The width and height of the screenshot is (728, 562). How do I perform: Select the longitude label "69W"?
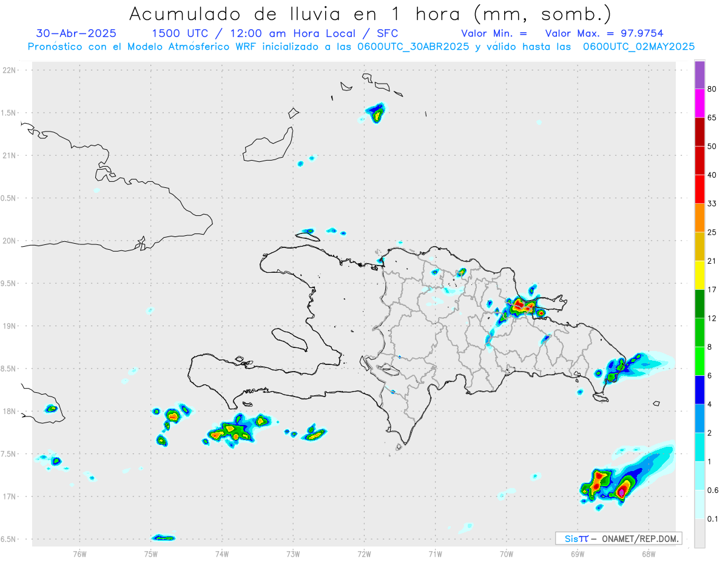coord(578,553)
